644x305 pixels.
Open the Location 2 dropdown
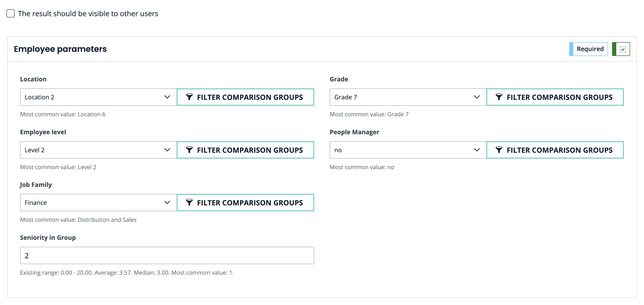pos(98,97)
